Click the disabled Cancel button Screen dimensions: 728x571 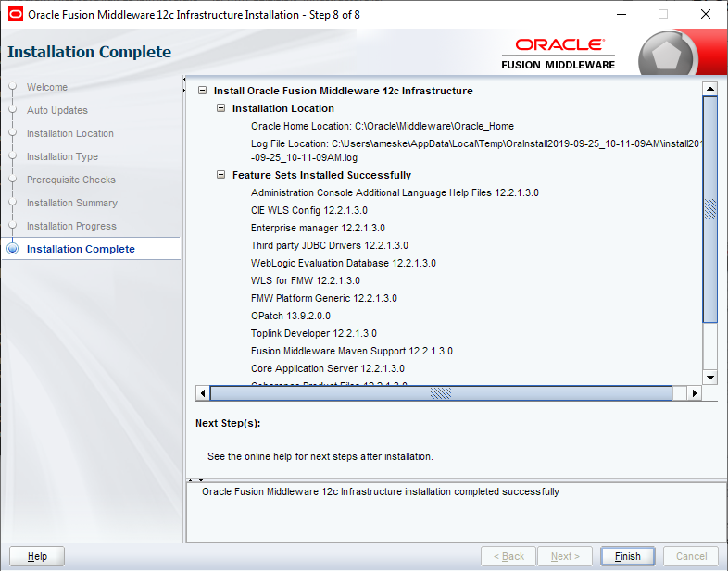click(691, 556)
